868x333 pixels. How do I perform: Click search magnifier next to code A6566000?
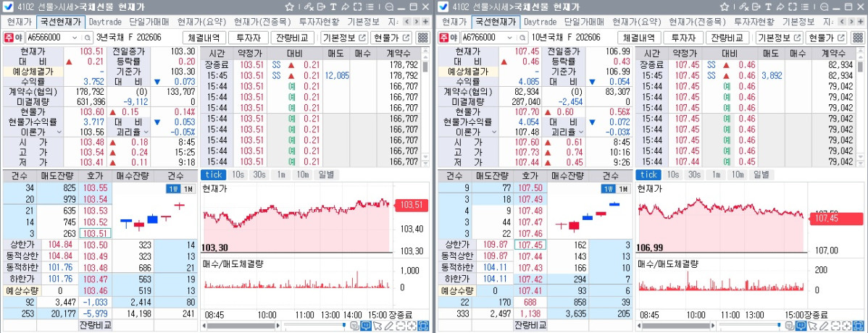(87, 38)
